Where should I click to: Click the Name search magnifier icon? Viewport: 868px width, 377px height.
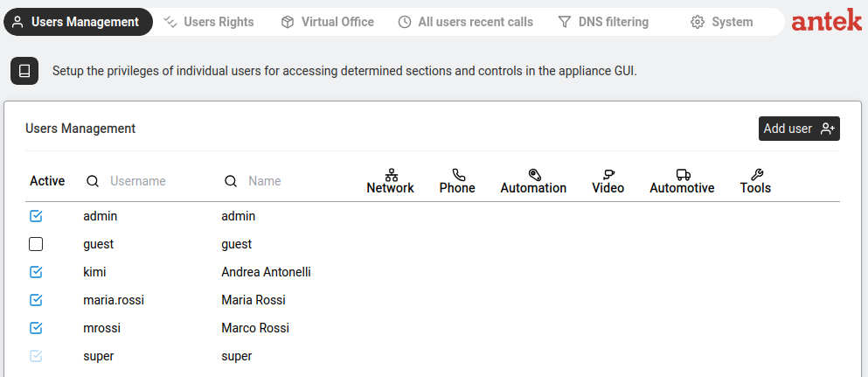pos(231,181)
